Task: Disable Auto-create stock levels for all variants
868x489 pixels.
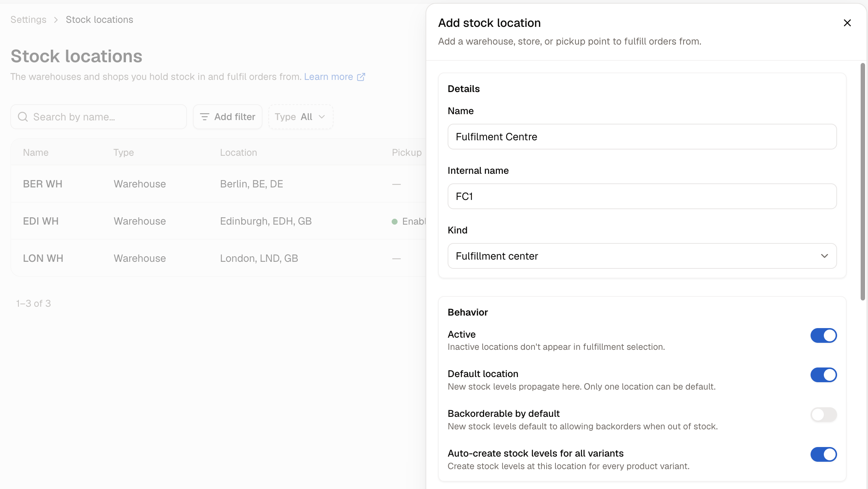Action: (x=823, y=454)
